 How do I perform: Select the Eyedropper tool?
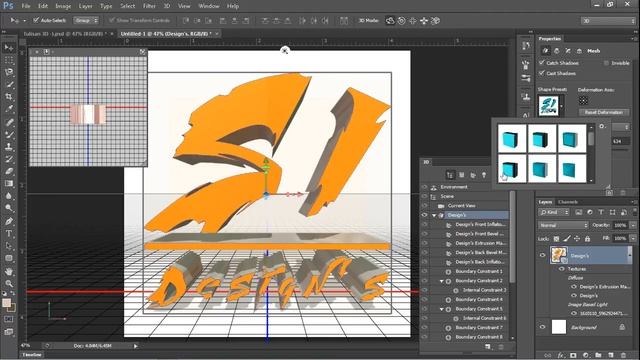tap(9, 109)
